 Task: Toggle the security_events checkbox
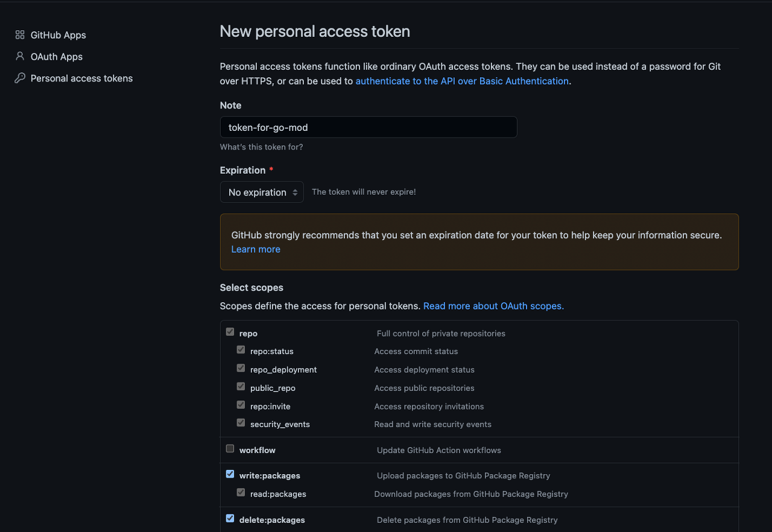click(x=241, y=423)
